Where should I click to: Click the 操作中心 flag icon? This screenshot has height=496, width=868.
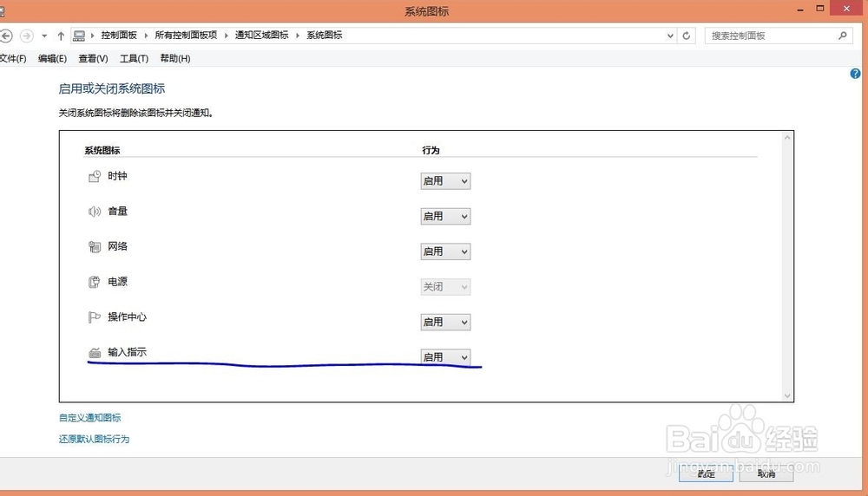pyautogui.click(x=95, y=317)
